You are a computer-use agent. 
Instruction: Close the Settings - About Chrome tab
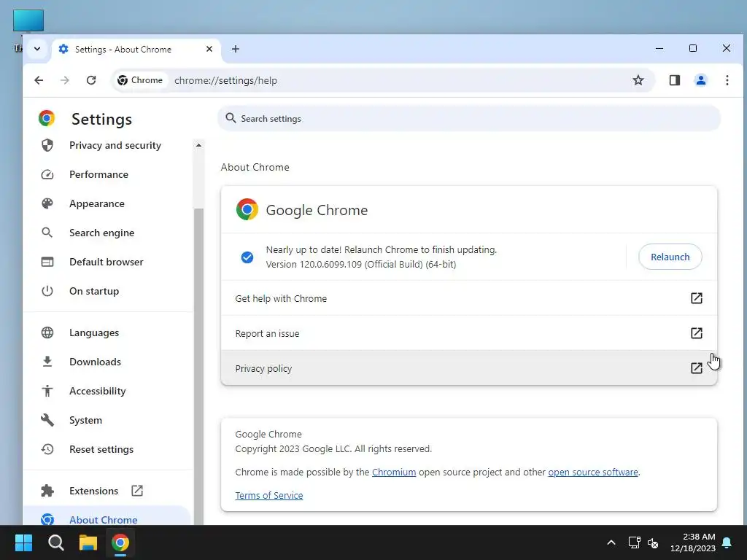tap(209, 49)
